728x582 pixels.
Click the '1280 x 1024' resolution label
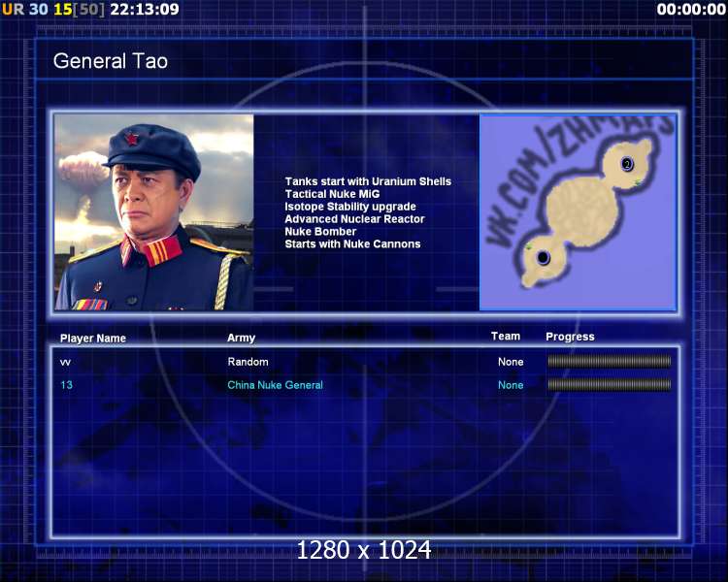(x=364, y=550)
